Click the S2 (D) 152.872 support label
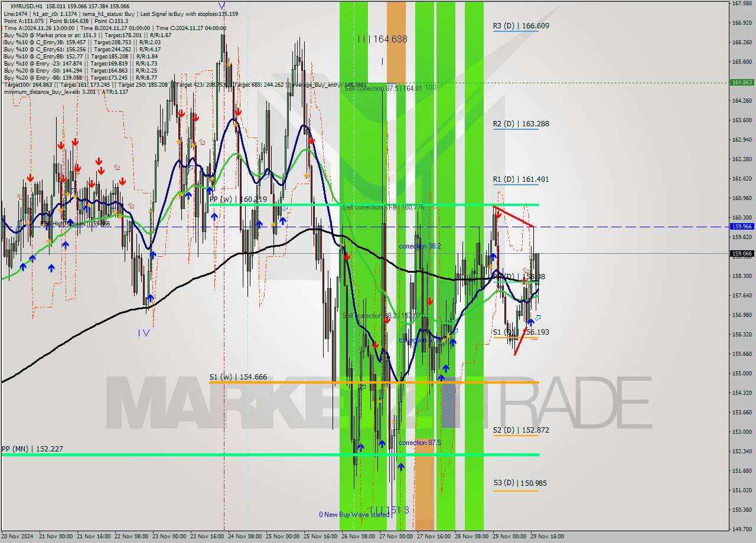Viewport: 756px width, 543px height. coord(522,430)
